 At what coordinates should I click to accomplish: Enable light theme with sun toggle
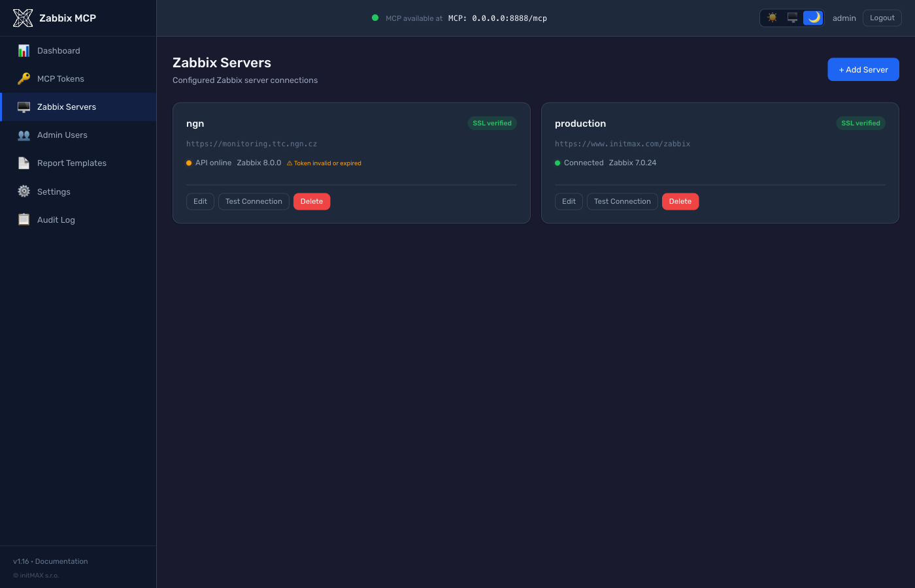click(772, 18)
